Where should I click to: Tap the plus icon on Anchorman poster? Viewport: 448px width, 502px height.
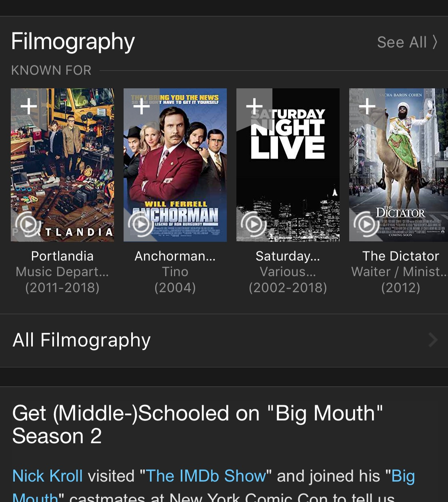click(x=142, y=106)
